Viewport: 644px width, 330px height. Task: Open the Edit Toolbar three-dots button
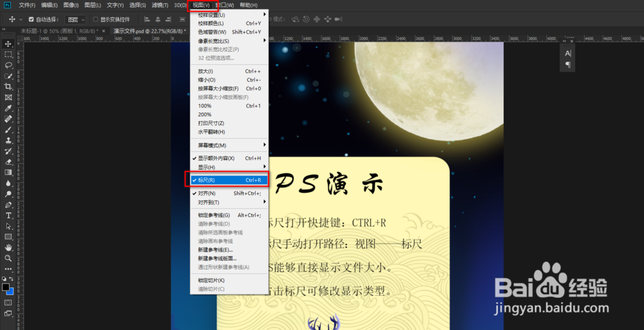point(8,269)
